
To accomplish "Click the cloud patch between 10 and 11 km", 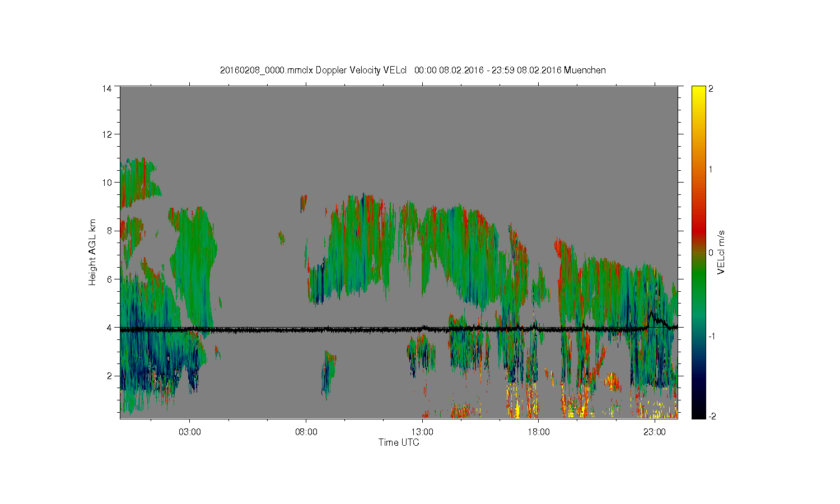I will [139, 182].
